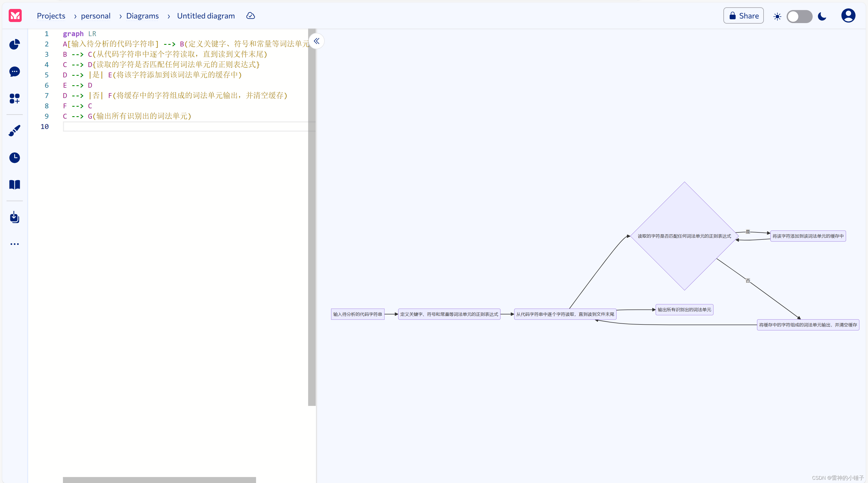Open the AI chat bubble sidebar icon

[x=14, y=71]
